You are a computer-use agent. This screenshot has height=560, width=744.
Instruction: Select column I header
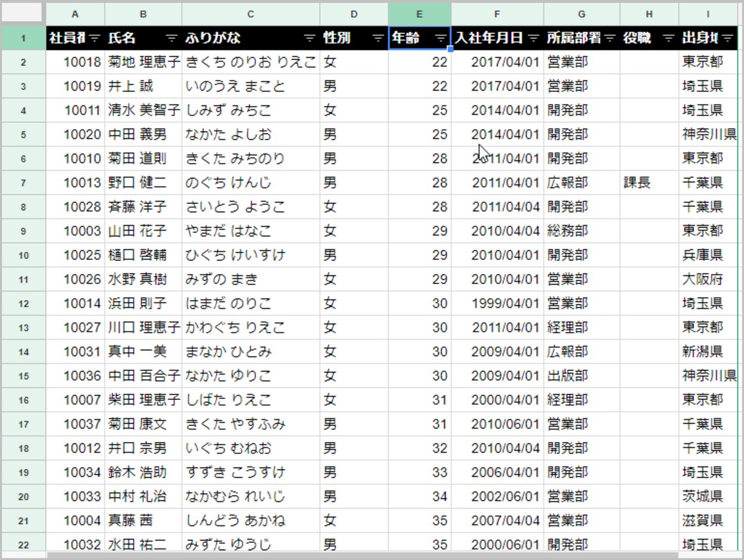pos(708,14)
